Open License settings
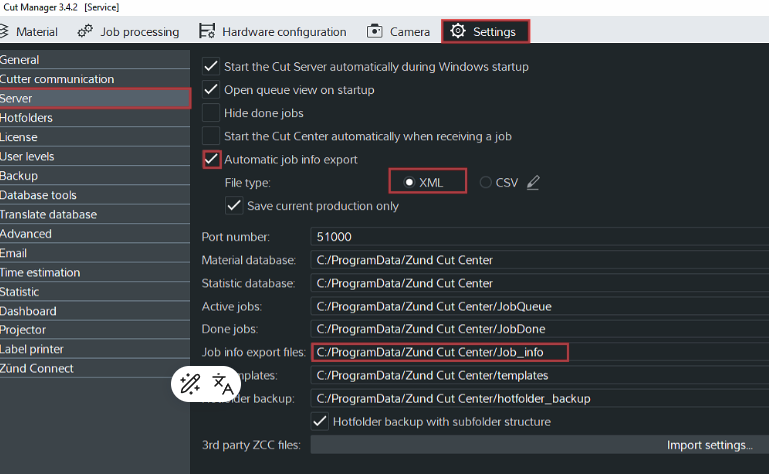The image size is (769, 474). point(95,137)
